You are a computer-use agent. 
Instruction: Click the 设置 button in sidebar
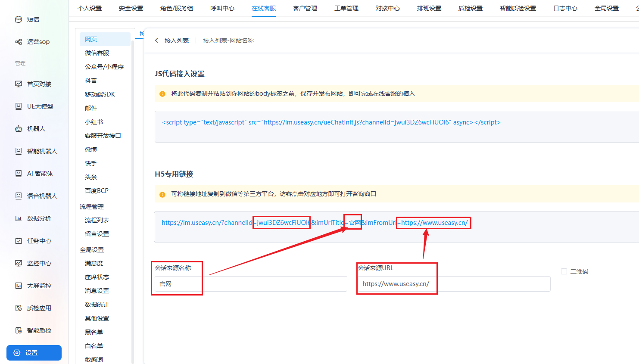tap(34, 353)
